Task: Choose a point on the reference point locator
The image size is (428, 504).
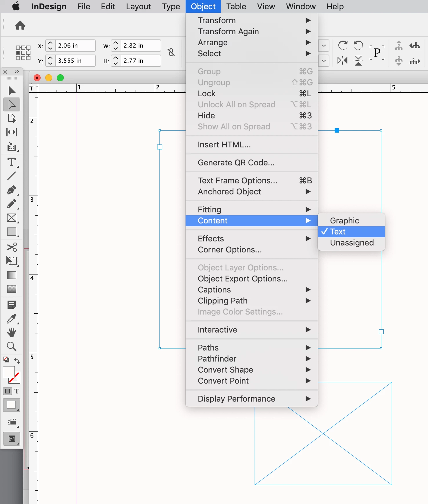Action: pyautogui.click(x=23, y=53)
